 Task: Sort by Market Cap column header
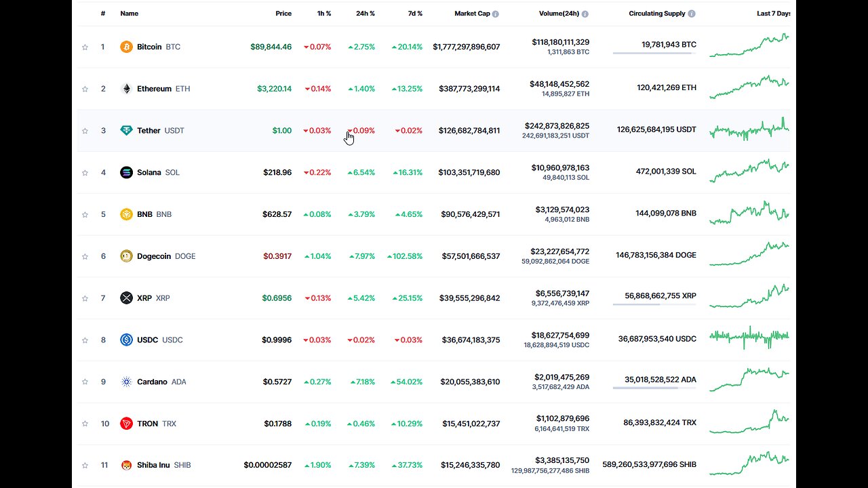pos(472,14)
